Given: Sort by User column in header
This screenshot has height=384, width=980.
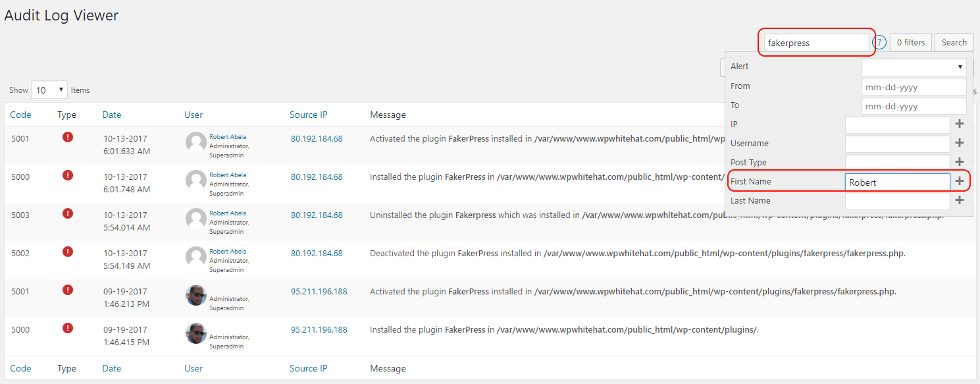Looking at the screenshot, I should (193, 115).
